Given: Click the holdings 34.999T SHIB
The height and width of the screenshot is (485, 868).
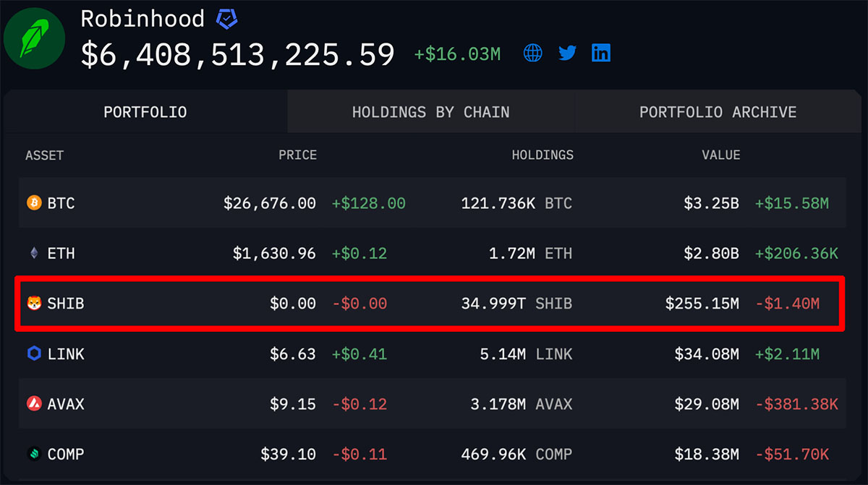Looking at the screenshot, I should [x=516, y=304].
